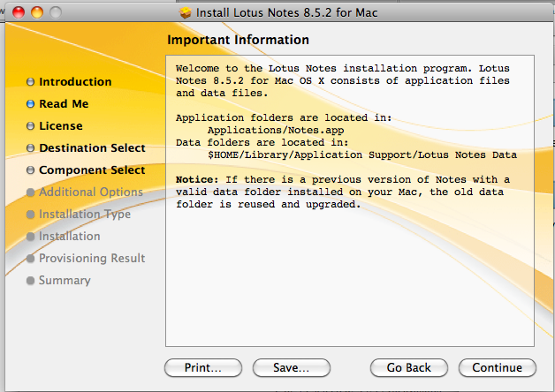The width and height of the screenshot is (555, 392).
Task: Click the Continue button
Action: (498, 367)
